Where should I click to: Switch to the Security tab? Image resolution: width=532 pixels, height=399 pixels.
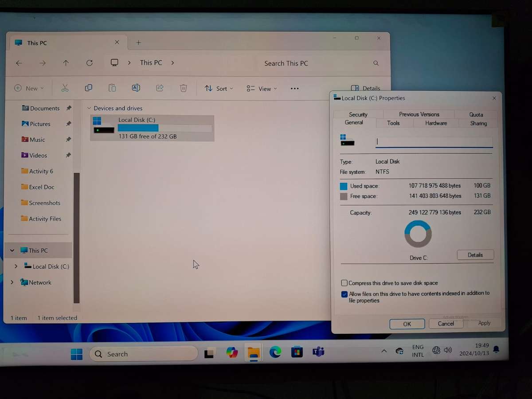tap(358, 114)
